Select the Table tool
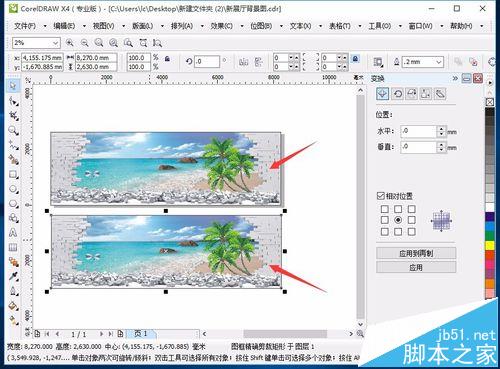 tap(13, 247)
